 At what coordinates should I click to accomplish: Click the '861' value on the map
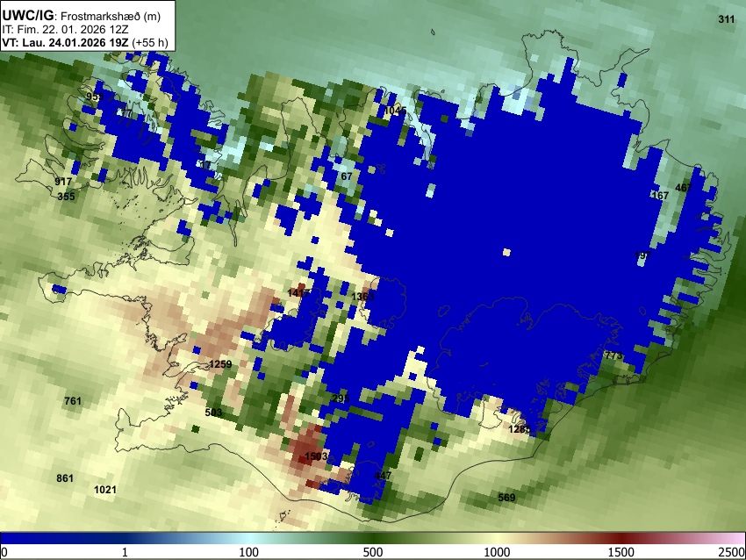(65, 478)
